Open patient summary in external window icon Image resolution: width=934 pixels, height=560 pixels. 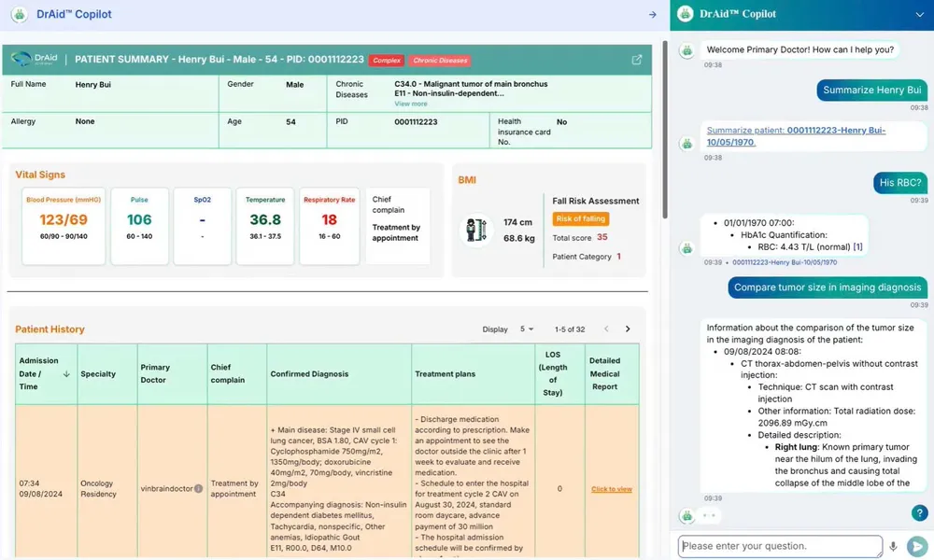637,60
